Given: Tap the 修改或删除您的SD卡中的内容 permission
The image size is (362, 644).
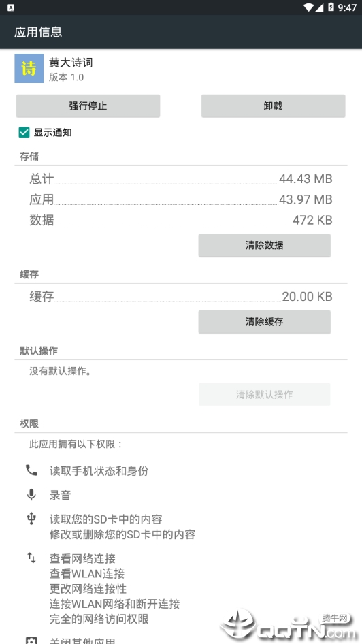Looking at the screenshot, I should coord(122,534).
